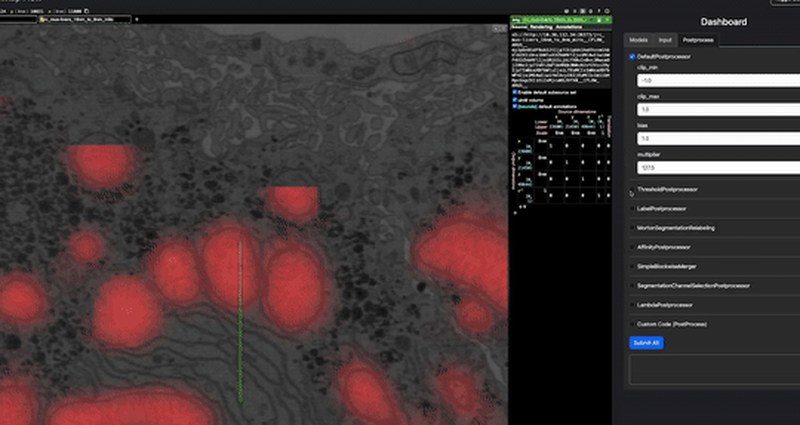Add new layer plus button
Viewport: 800px width, 425px height.
(136, 19)
